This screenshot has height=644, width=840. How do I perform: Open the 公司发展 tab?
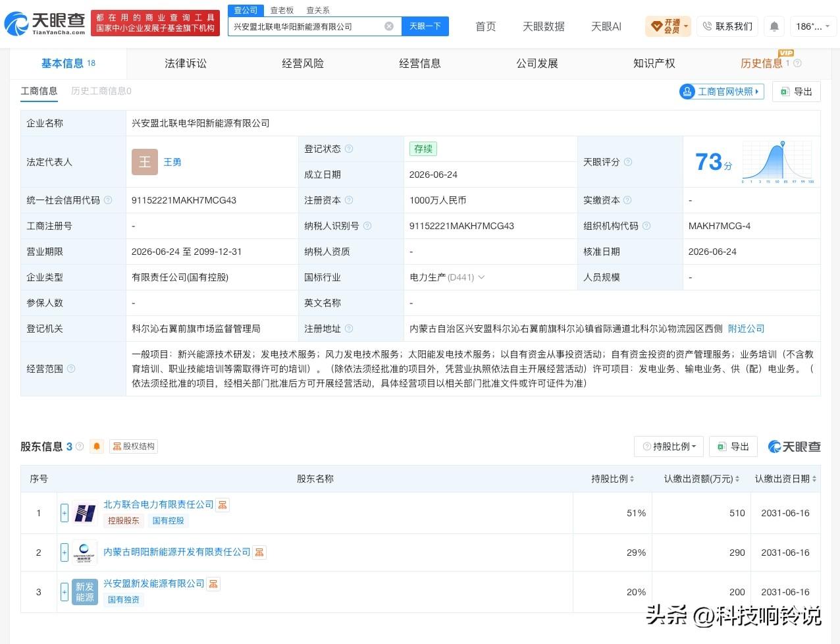point(537,63)
